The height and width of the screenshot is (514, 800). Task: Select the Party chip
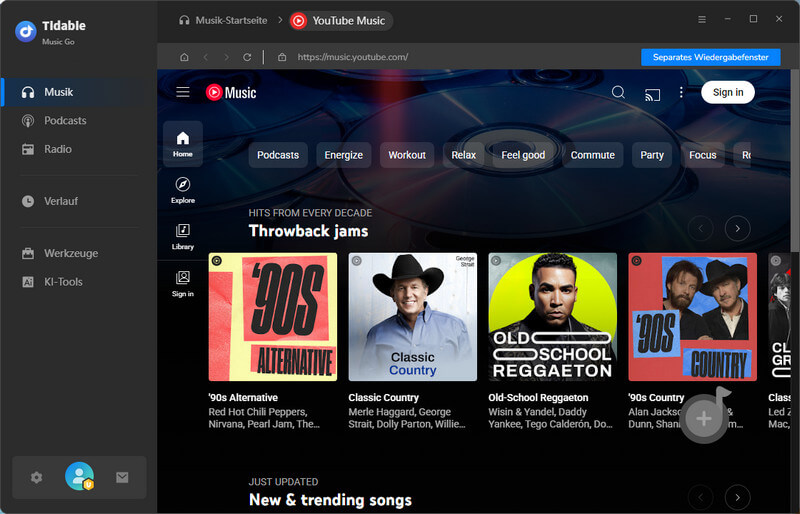[652, 155]
